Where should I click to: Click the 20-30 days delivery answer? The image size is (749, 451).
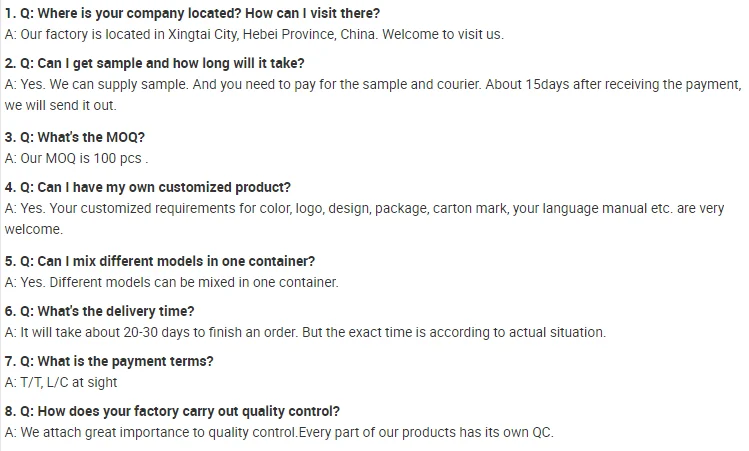(x=305, y=332)
